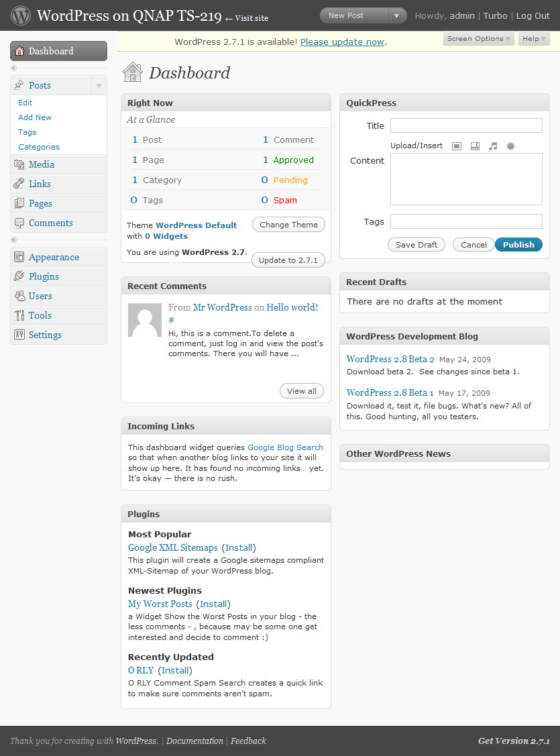
Task: Open the Google Blog Search link
Action: [285, 447]
